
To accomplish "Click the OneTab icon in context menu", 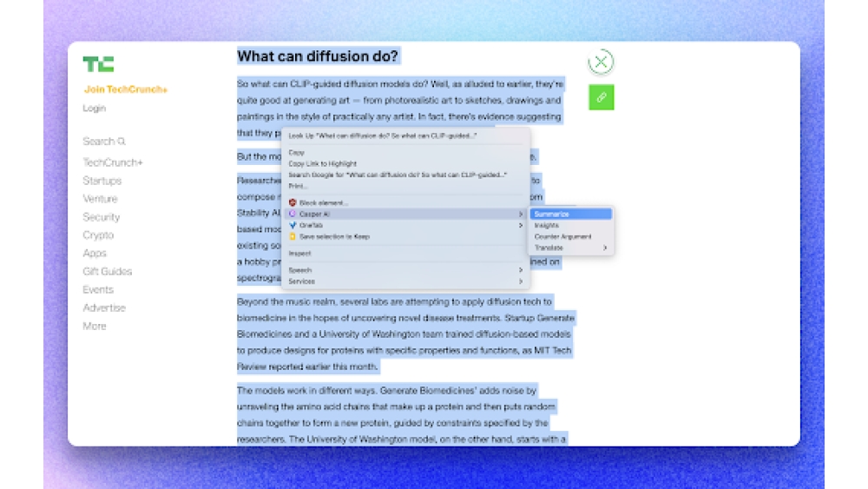I will pos(293,226).
